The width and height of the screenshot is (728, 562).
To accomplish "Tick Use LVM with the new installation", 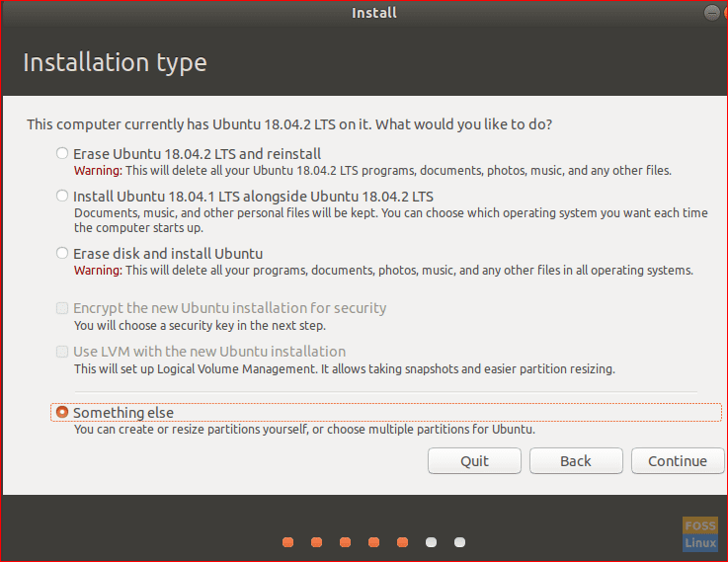I will tap(62, 352).
